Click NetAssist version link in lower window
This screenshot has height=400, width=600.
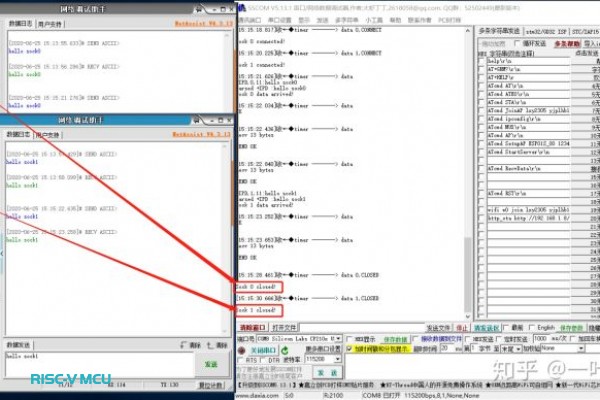pos(201,134)
